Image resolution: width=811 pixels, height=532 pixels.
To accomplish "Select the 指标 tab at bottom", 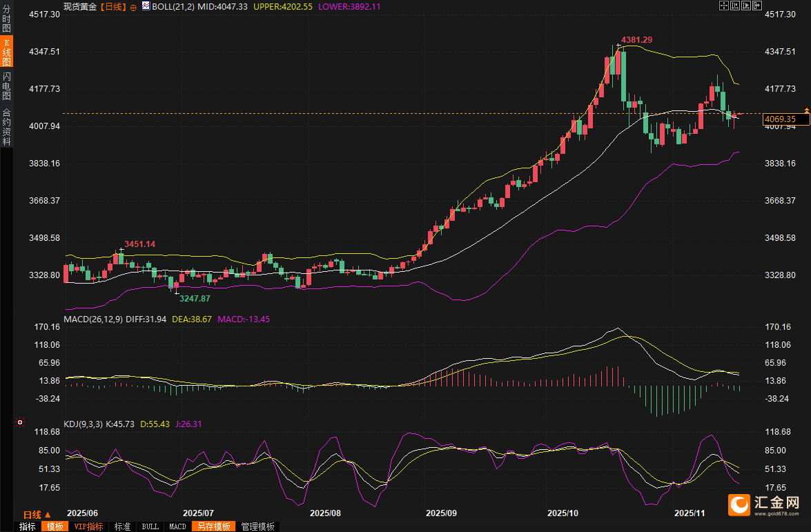I will point(28,526).
